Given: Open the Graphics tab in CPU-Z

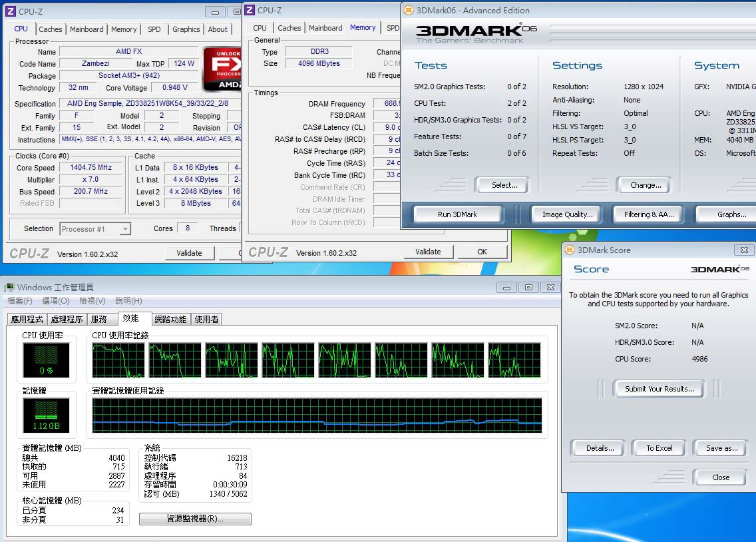Looking at the screenshot, I should coord(186,29).
